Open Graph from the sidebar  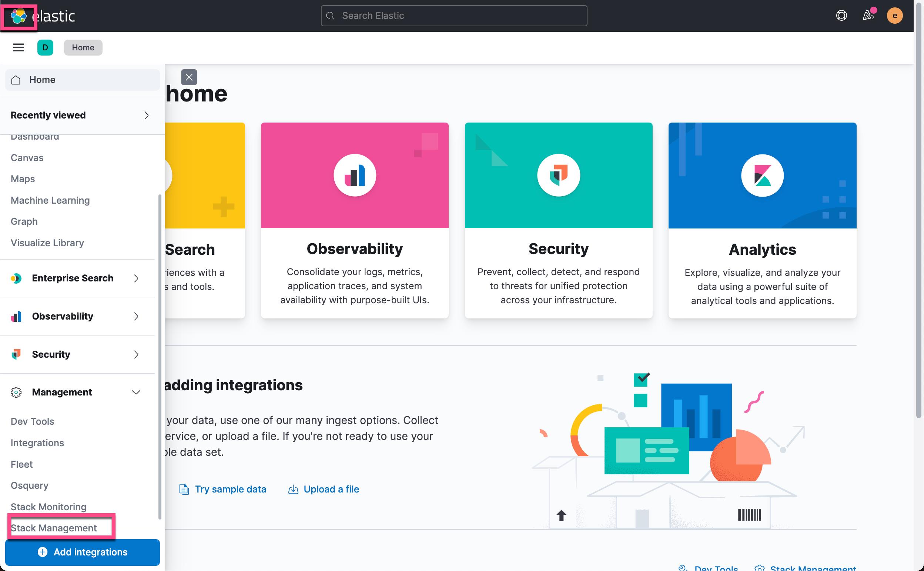24,222
